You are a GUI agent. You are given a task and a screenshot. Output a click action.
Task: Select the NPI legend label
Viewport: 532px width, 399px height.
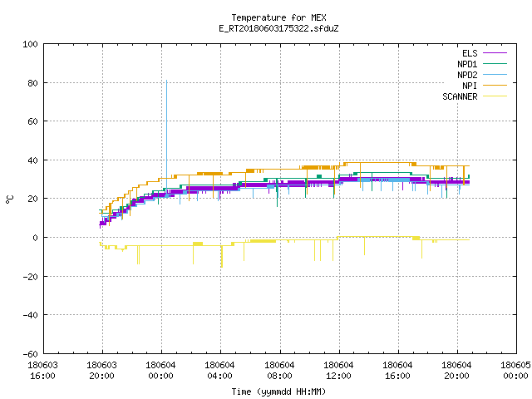(x=470, y=86)
